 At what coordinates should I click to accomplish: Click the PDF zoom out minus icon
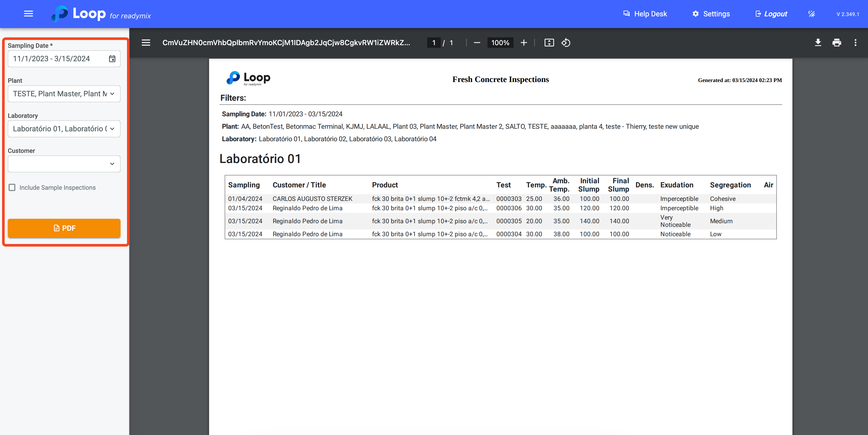tap(477, 43)
